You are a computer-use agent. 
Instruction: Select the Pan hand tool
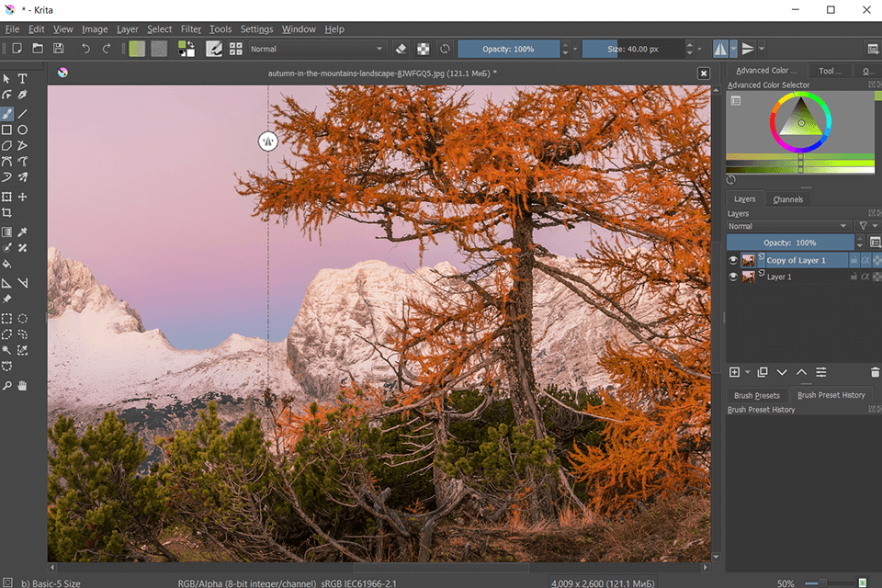coord(22,386)
